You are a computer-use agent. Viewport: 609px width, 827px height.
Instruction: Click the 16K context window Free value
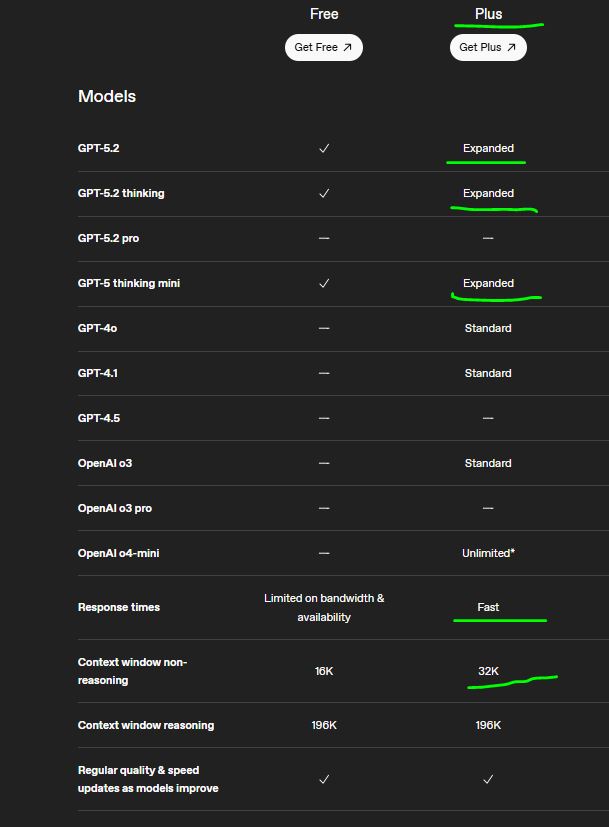tap(324, 671)
